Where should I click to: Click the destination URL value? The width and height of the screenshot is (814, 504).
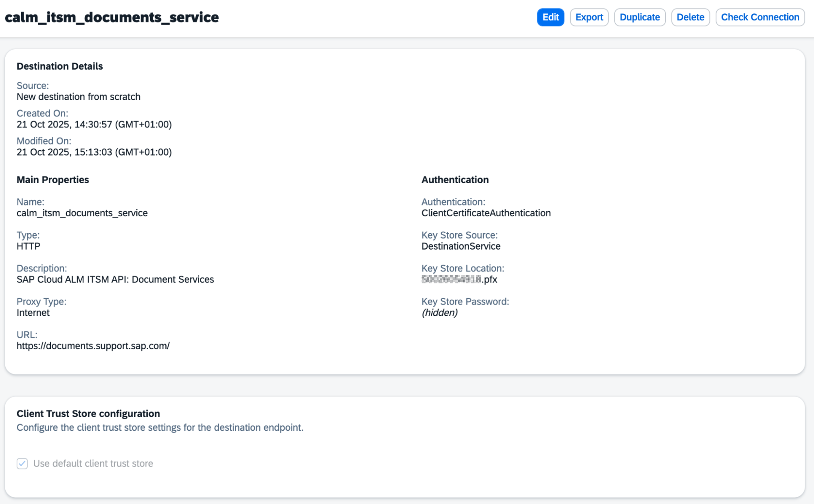coord(93,346)
